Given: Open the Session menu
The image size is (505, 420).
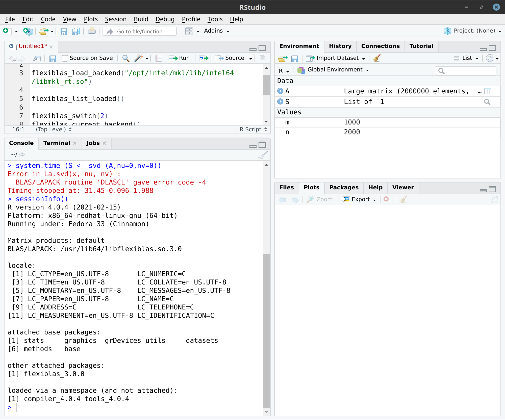Looking at the screenshot, I should [116, 19].
